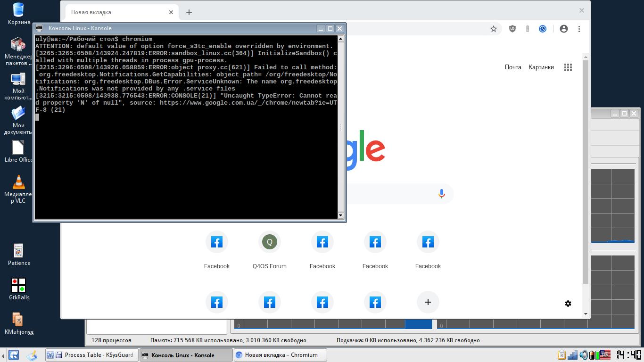The height and width of the screenshot is (362, 644).
Task: Click Konsole scrollbar down arrow
Action: [341, 215]
